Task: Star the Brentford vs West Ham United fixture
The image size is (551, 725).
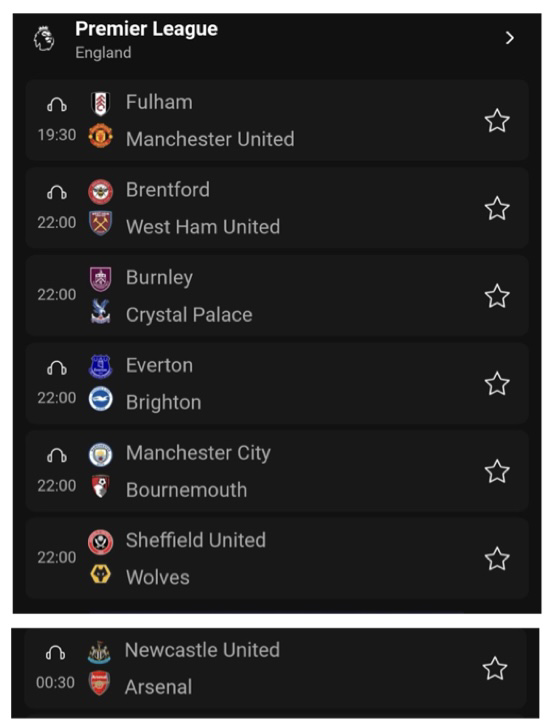Action: (x=497, y=209)
